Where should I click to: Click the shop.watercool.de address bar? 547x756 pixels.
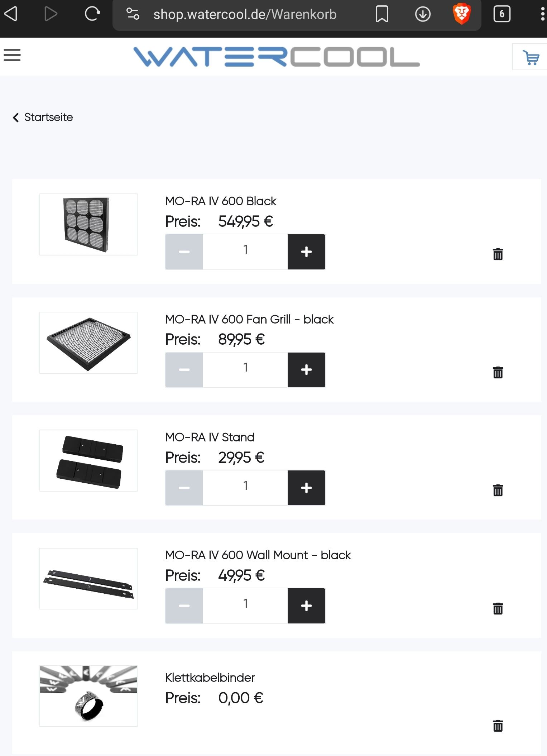click(x=245, y=15)
